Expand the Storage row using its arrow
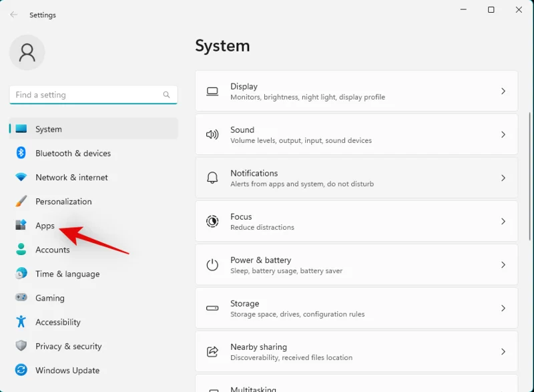 [x=503, y=308]
